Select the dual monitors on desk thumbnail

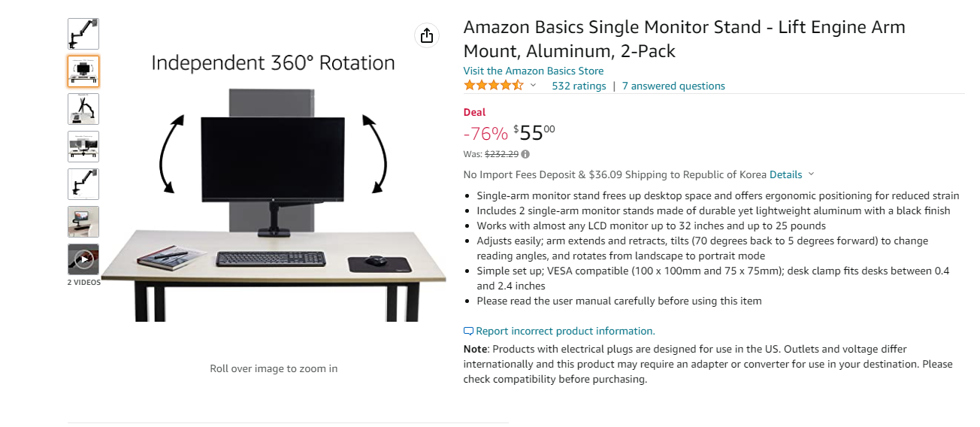click(x=83, y=147)
